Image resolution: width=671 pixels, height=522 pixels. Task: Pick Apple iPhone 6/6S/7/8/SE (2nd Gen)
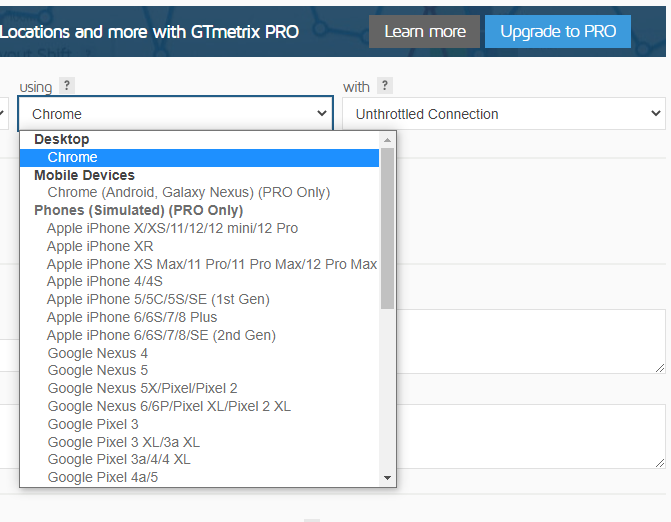click(199, 335)
